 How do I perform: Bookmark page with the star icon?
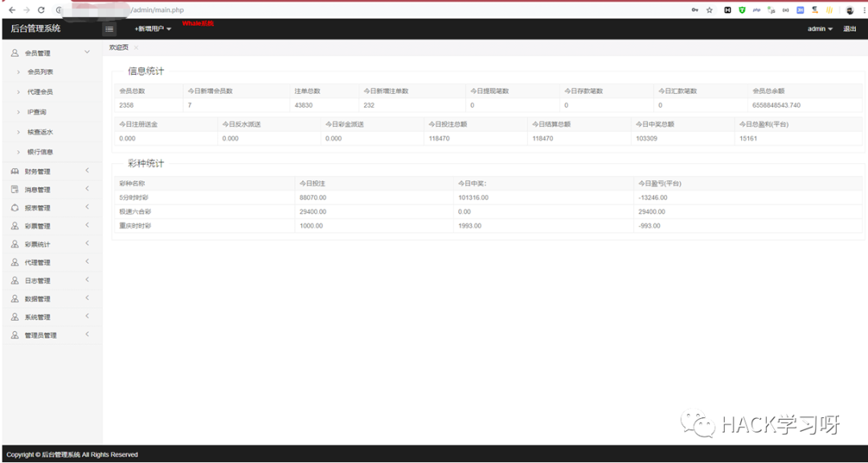point(709,10)
